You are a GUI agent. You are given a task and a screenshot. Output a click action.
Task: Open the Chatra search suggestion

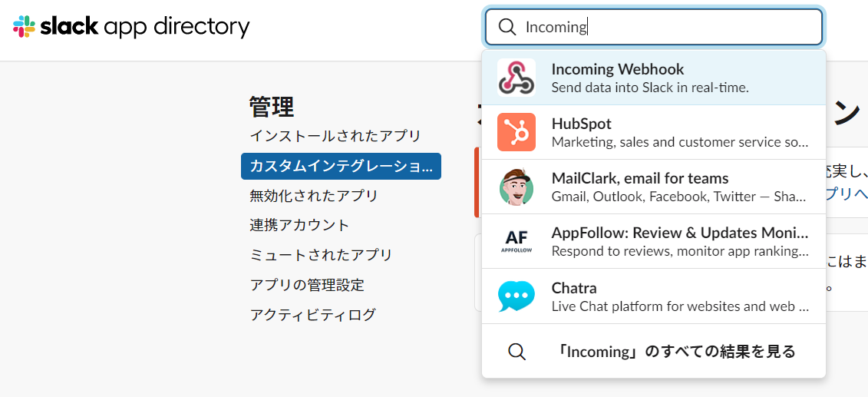[x=654, y=296]
